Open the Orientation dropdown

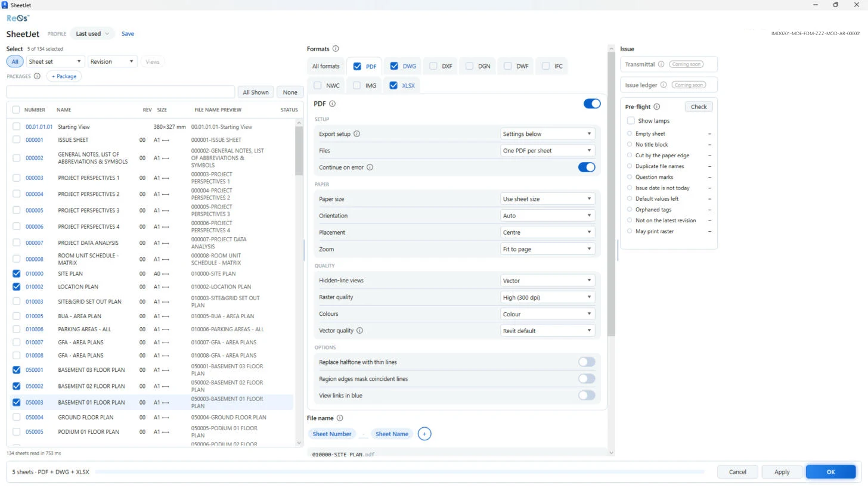tap(547, 216)
